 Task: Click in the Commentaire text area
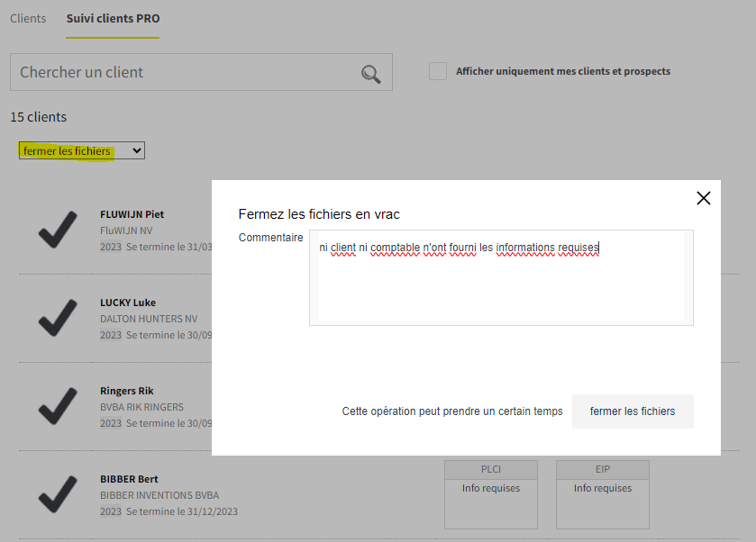(501, 277)
